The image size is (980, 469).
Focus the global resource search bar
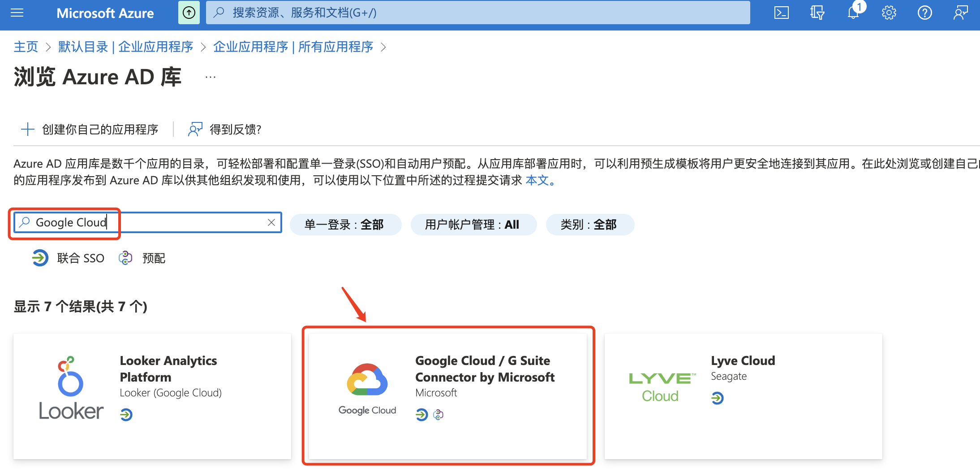[x=478, y=13]
